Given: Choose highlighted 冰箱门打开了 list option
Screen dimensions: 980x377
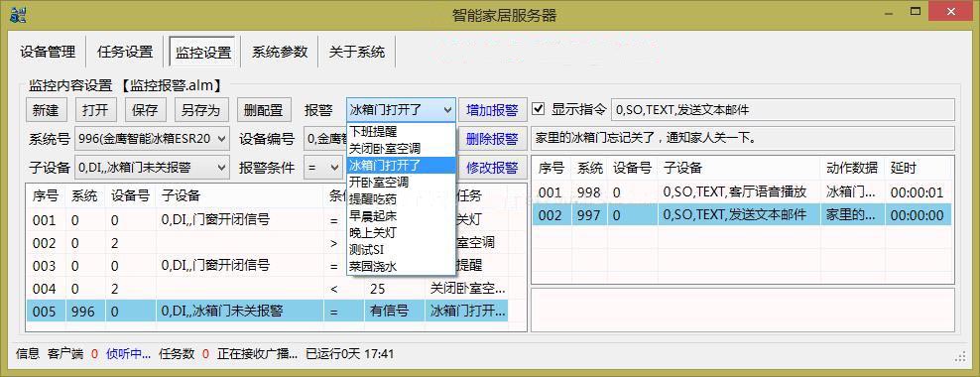Looking at the screenshot, I should pos(402,166).
